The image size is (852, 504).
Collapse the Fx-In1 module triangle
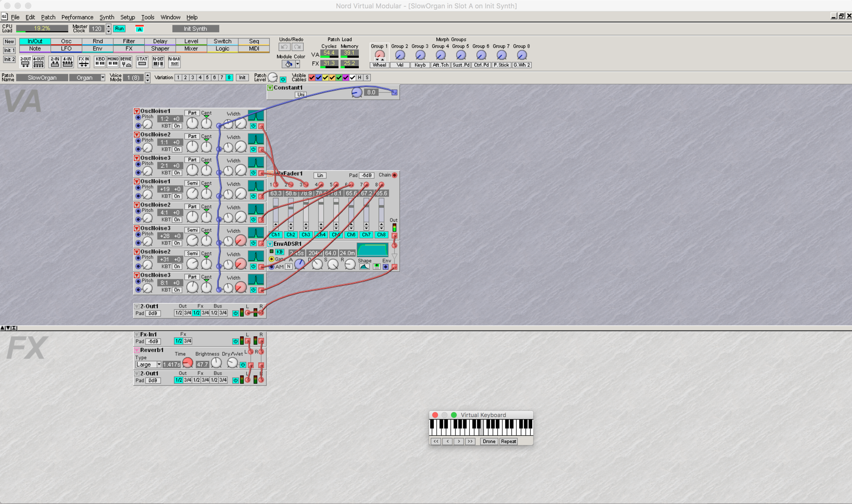pos(137,335)
